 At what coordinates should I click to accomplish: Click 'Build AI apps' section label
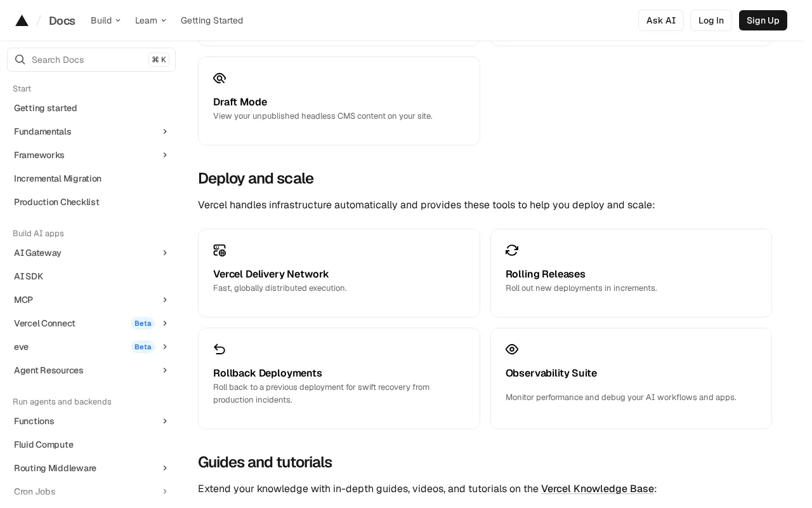tap(38, 234)
